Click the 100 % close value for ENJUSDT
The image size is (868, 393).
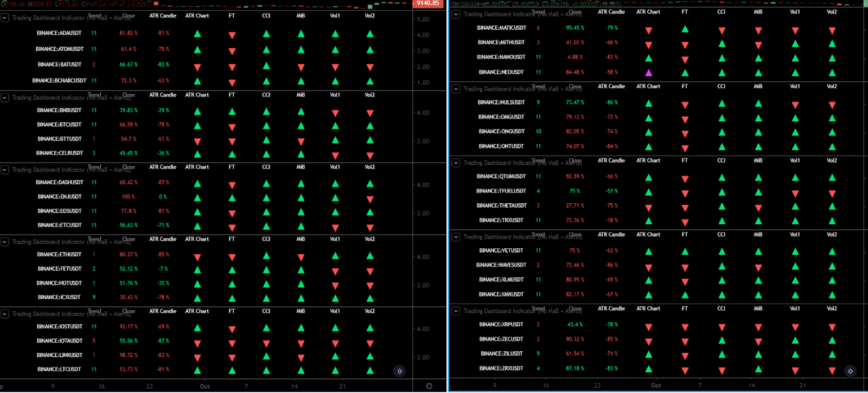pos(129,197)
